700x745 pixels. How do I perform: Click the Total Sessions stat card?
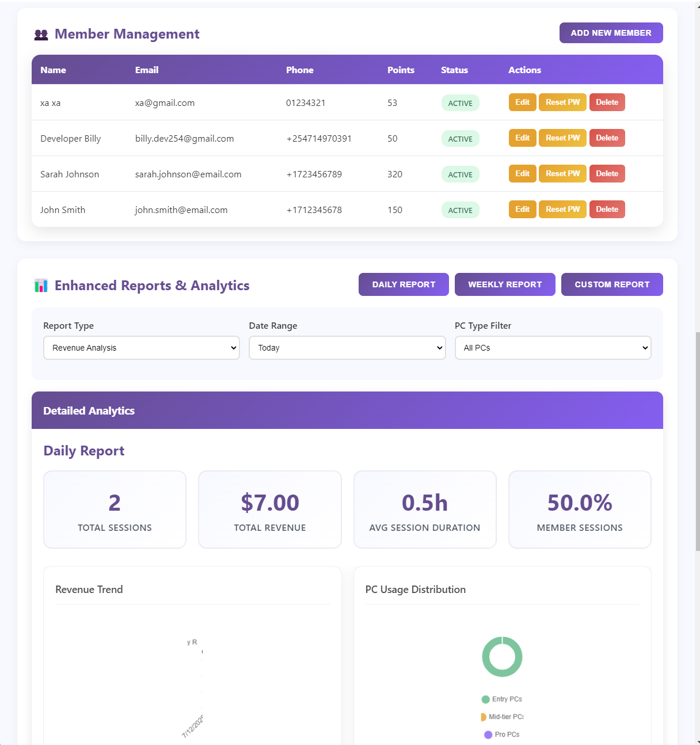tap(115, 510)
